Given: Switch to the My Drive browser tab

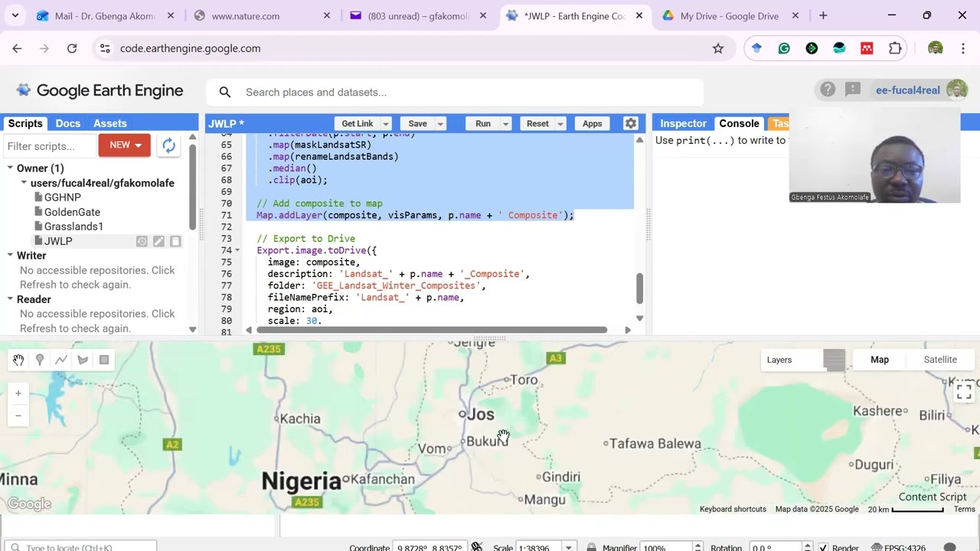Looking at the screenshot, I should pyautogui.click(x=729, y=15).
